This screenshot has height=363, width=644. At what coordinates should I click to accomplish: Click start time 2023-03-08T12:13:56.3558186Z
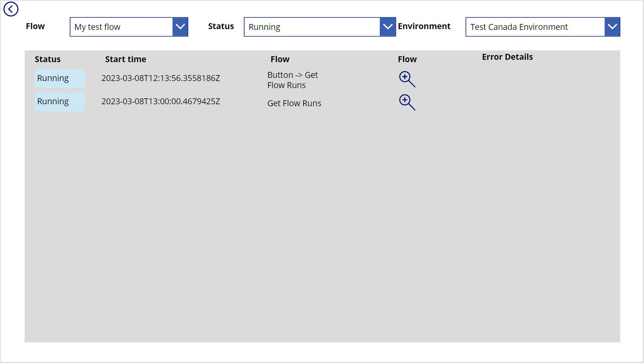(161, 78)
